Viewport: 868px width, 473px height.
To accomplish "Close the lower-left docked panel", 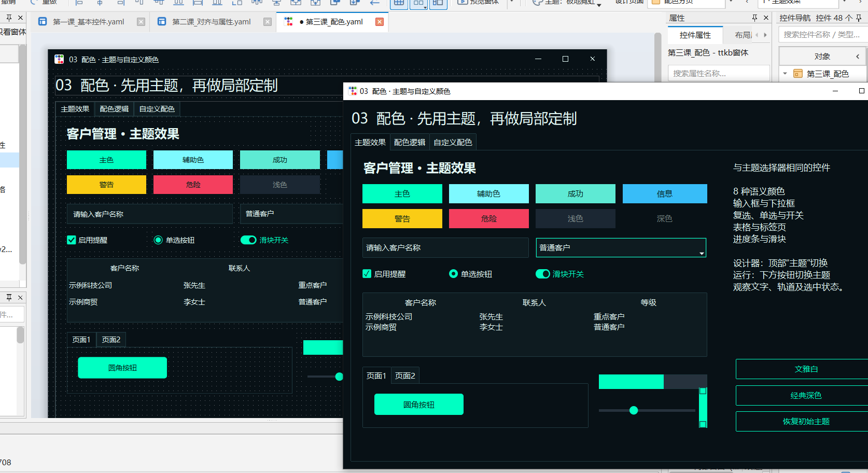I will pyautogui.click(x=20, y=297).
